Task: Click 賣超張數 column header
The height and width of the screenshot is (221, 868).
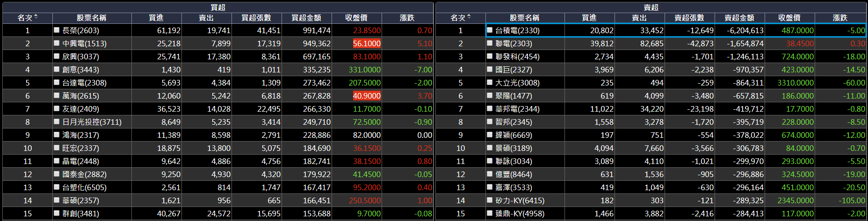Action: [689, 18]
